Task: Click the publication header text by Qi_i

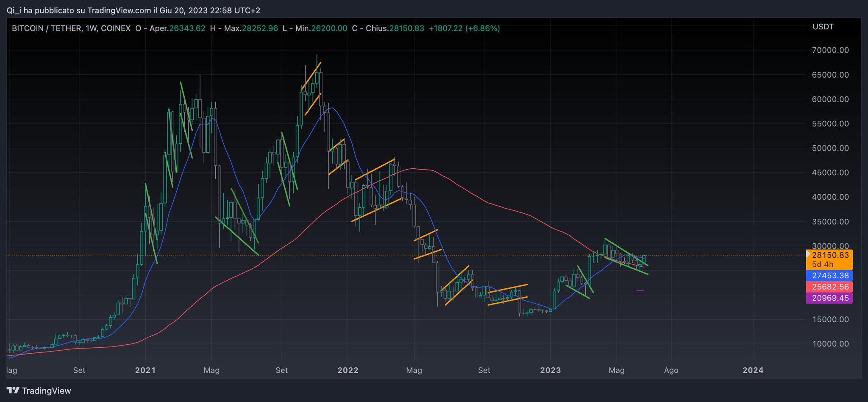Action: [x=134, y=11]
